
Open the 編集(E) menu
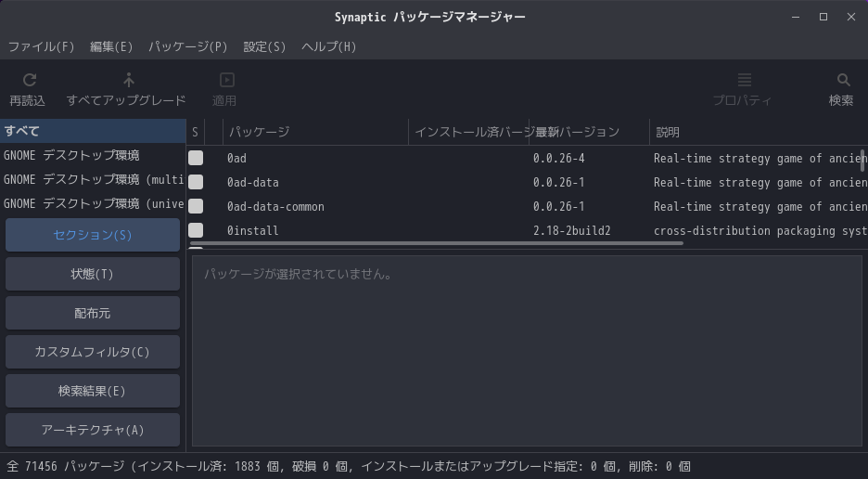[x=111, y=46]
